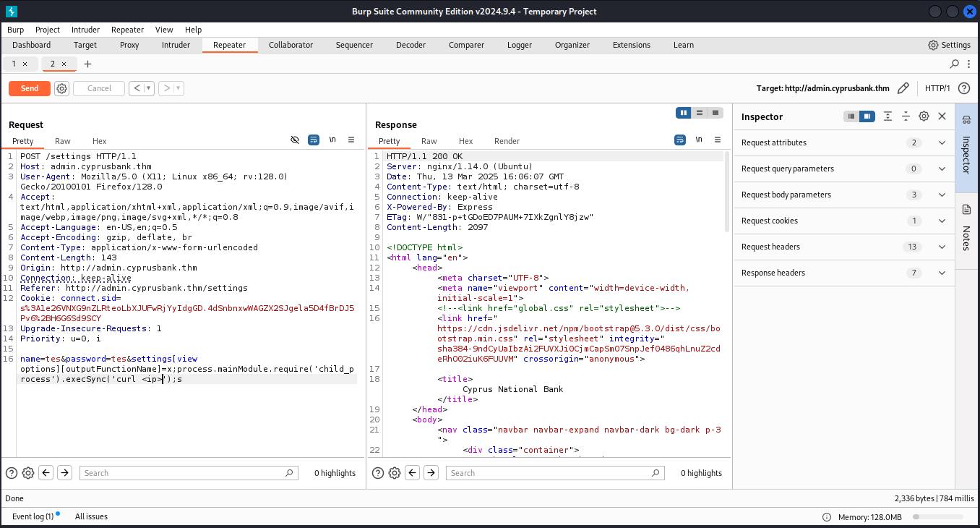Screen dimensions: 980x528
Task: Select top-bottom stacked layout view
Action: click(700, 113)
